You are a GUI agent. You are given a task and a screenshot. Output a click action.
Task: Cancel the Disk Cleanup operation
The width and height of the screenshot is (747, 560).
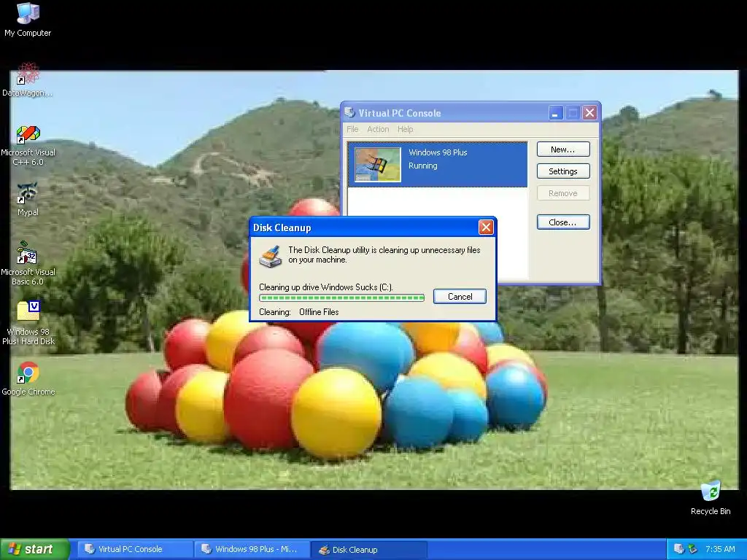pos(460,296)
